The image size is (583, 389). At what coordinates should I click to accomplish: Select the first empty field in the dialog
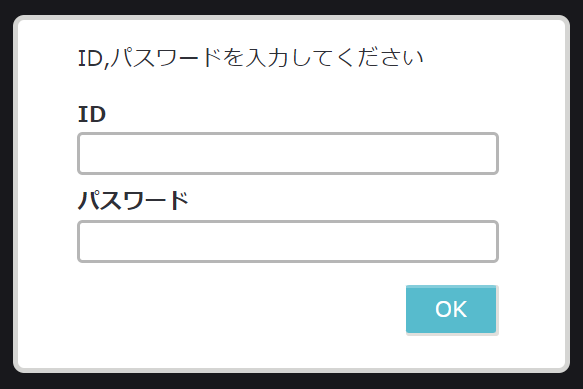(x=288, y=153)
